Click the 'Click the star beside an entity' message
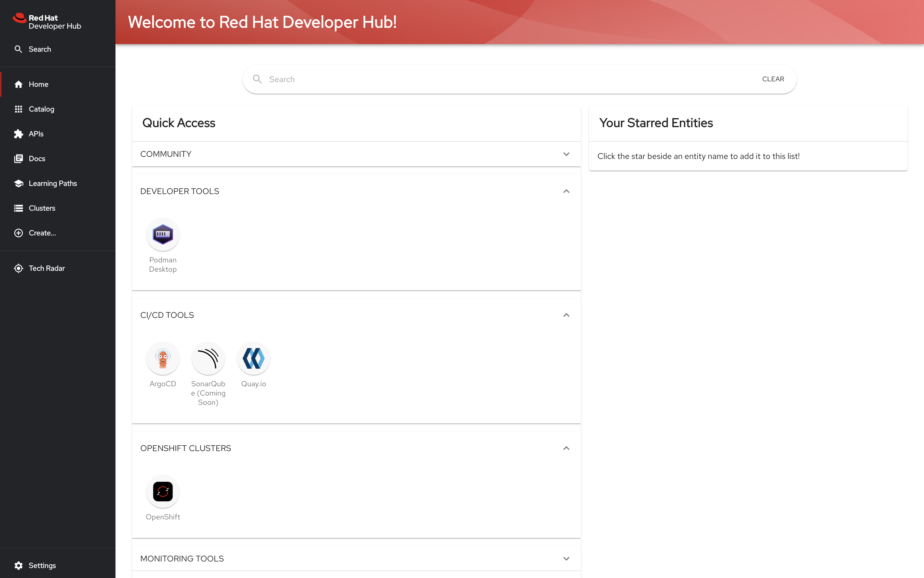924x578 pixels. pos(698,156)
